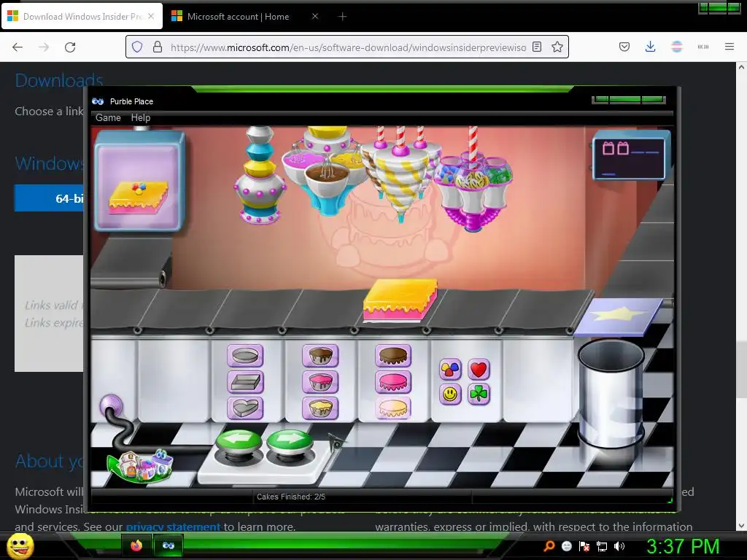The height and width of the screenshot is (560, 747).
Task: Switch to Download Windows Insider Preview tab
Action: 82,17
